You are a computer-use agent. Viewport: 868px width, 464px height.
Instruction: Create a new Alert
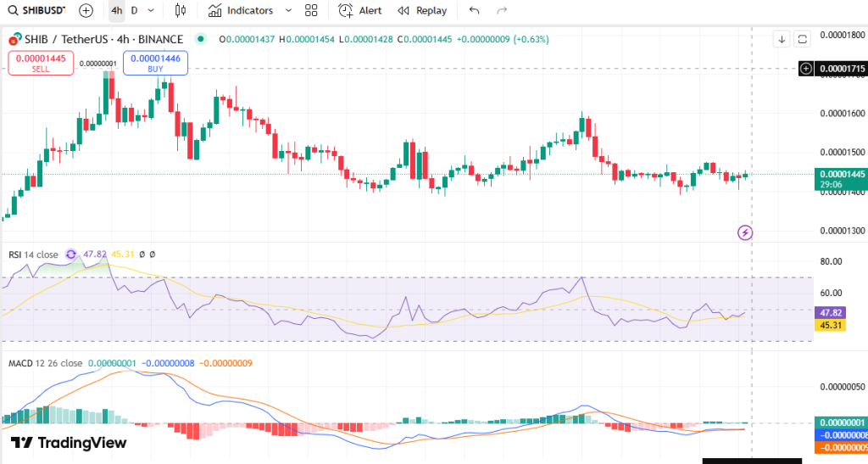pos(360,11)
